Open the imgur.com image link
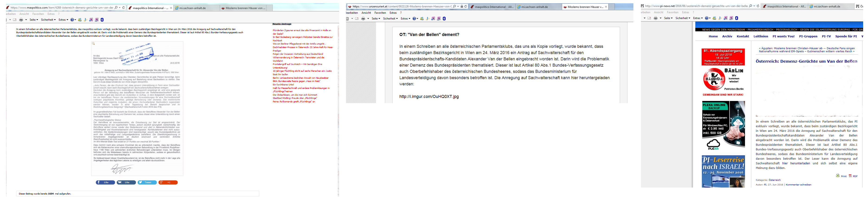Screen dimensions: 868x201 coord(429,97)
